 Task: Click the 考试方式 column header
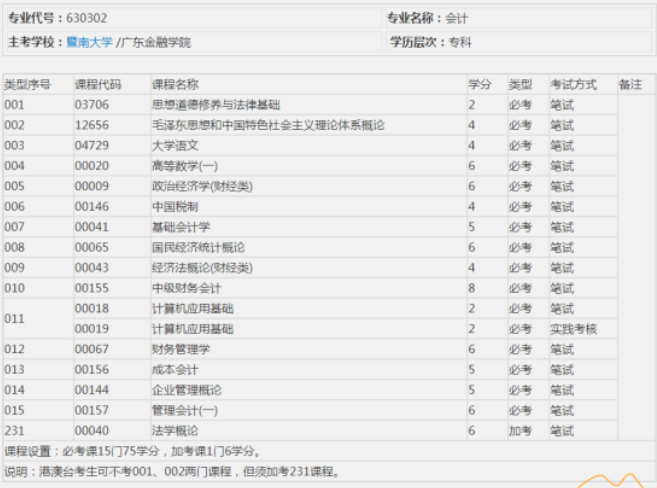tap(574, 85)
